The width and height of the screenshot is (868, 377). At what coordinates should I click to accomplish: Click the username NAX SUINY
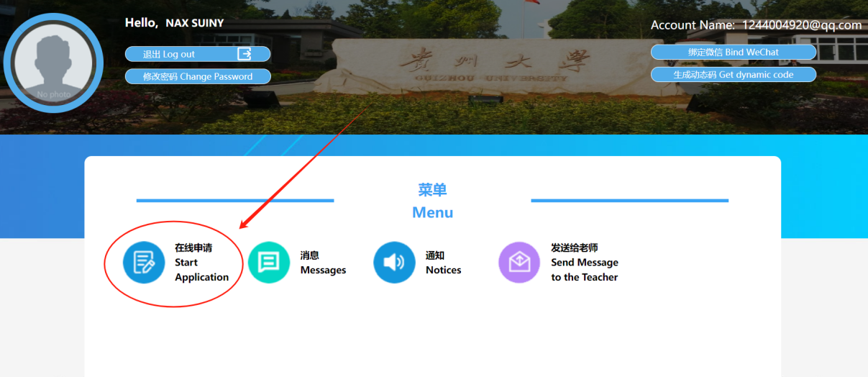coord(194,23)
